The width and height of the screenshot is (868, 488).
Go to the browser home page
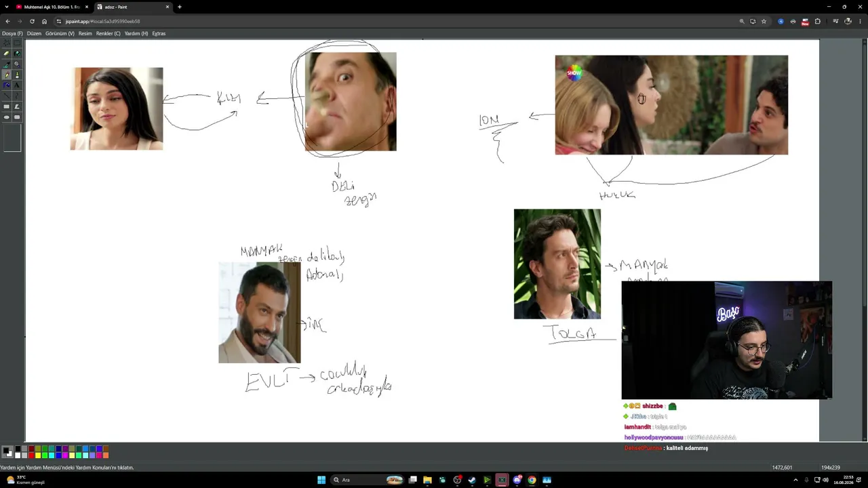[x=45, y=21]
